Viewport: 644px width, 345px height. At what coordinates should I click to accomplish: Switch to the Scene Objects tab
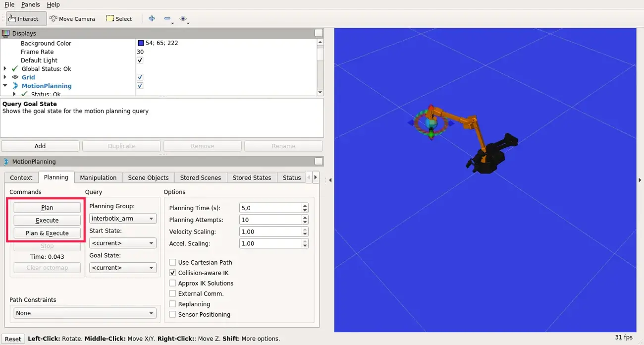click(x=148, y=177)
